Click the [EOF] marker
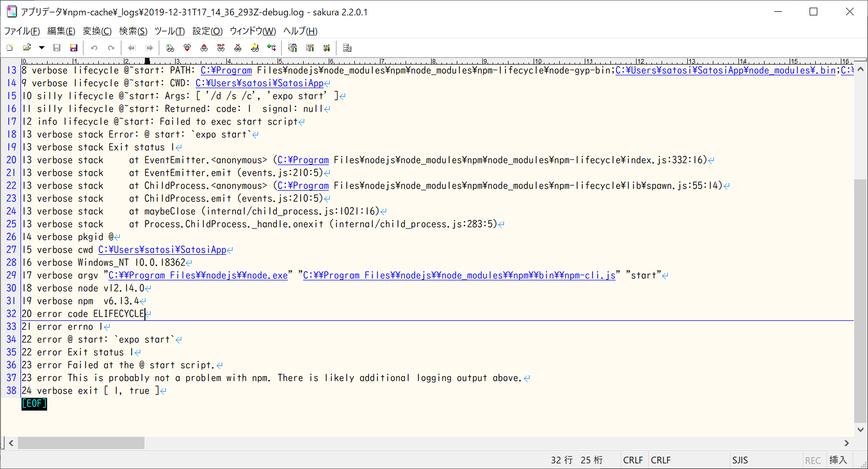Image resolution: width=868 pixels, height=469 pixels. click(x=34, y=403)
